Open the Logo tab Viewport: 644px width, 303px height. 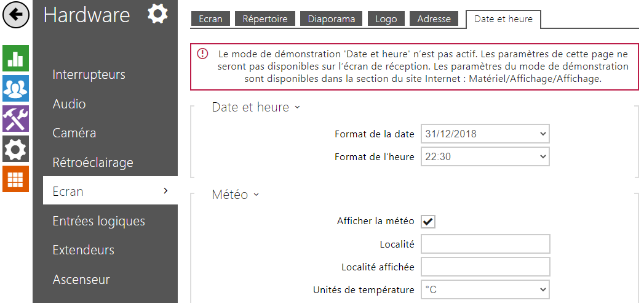click(x=386, y=19)
